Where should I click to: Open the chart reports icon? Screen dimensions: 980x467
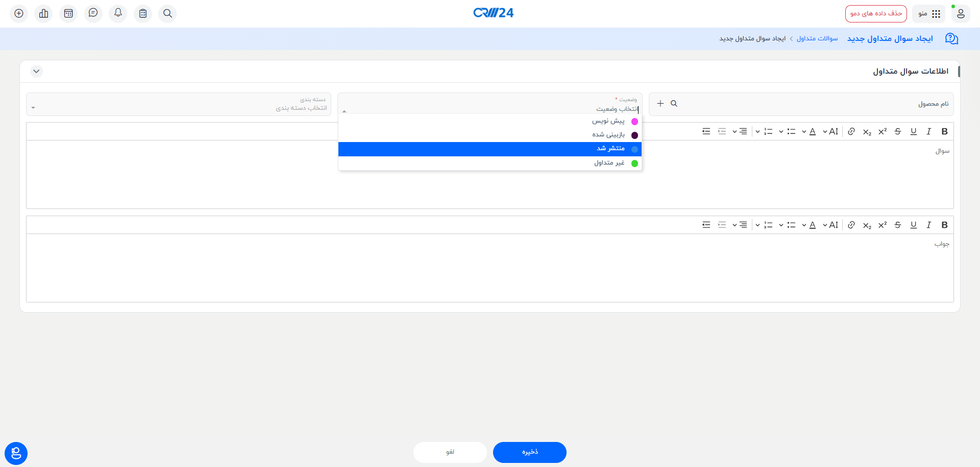[x=44, y=13]
